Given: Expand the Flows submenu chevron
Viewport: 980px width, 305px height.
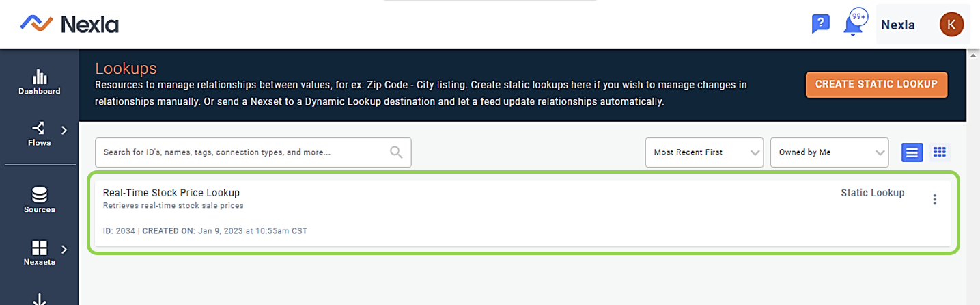Looking at the screenshot, I should [x=64, y=129].
